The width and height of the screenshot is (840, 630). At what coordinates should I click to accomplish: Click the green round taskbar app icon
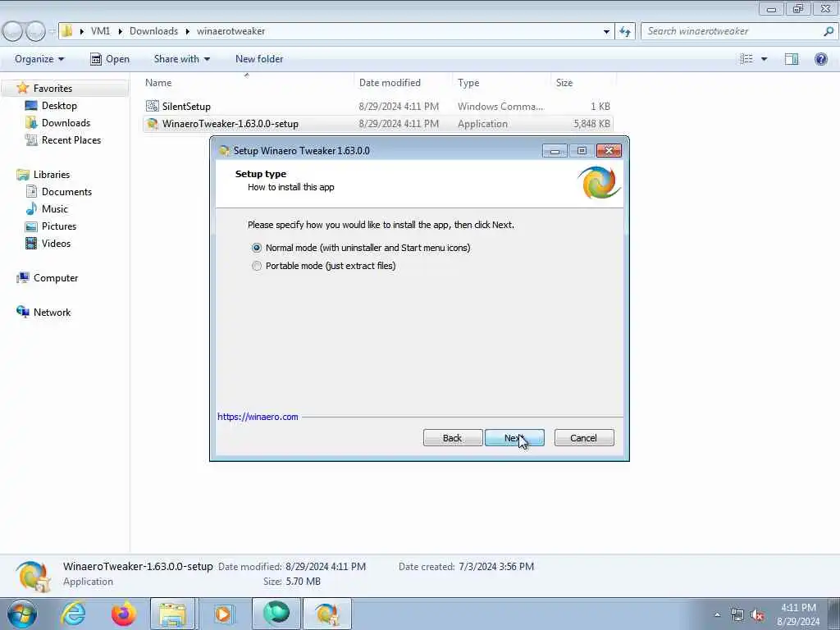(x=276, y=614)
